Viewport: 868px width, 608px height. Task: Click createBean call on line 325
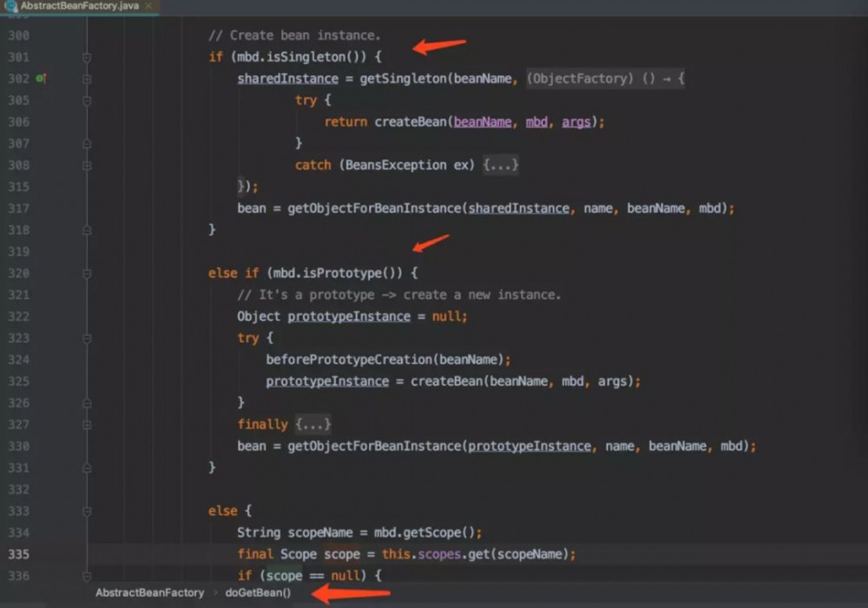tap(446, 381)
